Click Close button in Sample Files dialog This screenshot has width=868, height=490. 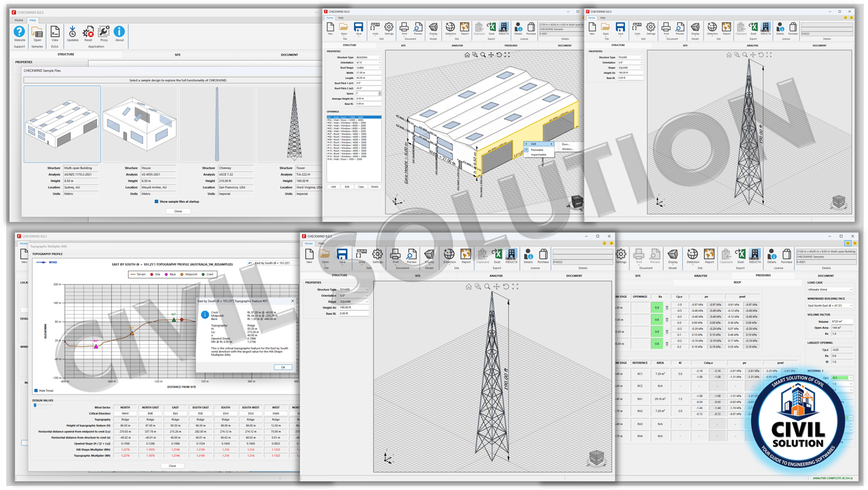[x=178, y=211]
